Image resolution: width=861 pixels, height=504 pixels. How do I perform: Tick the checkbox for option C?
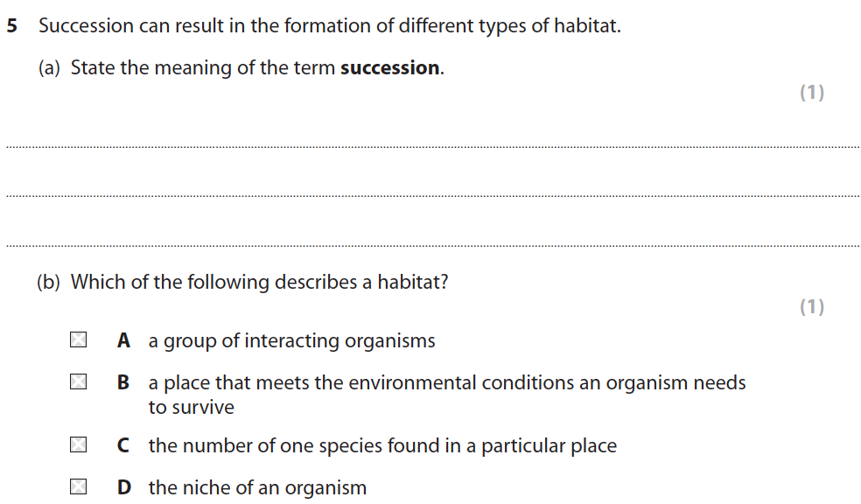(x=79, y=445)
